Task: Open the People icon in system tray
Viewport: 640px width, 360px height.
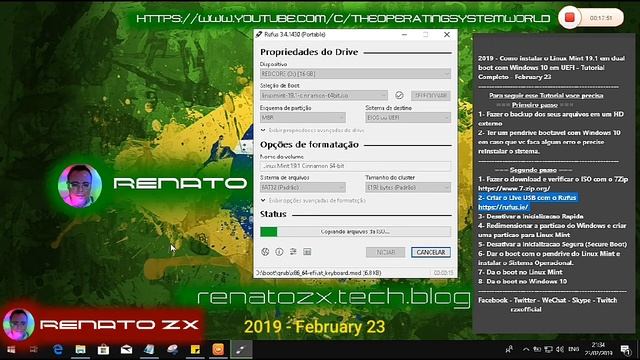Action: [509, 349]
